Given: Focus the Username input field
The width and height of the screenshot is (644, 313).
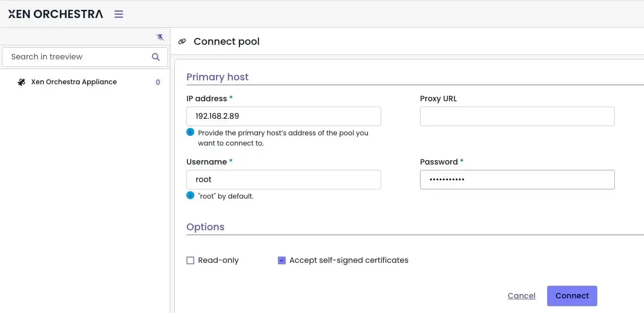Looking at the screenshot, I should (x=283, y=180).
